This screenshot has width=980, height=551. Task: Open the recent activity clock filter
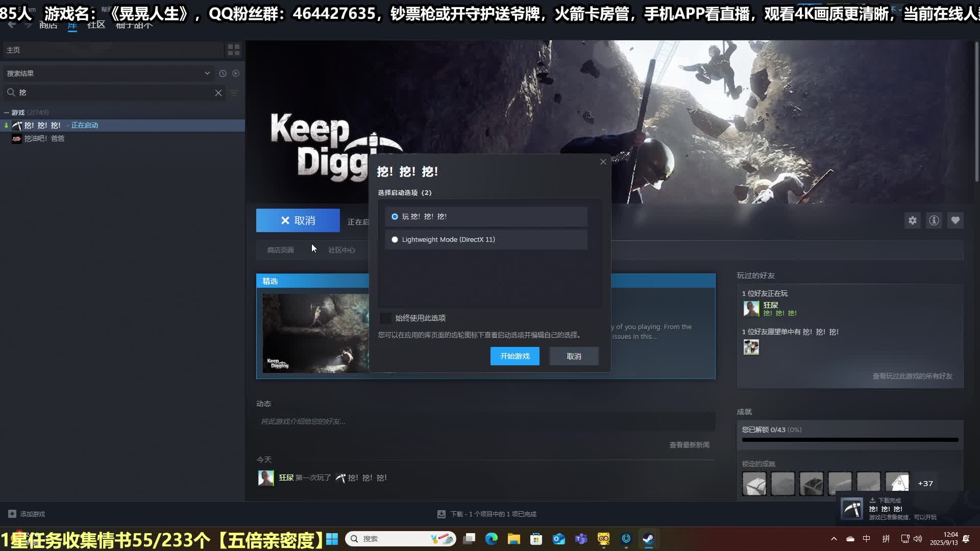tap(223, 73)
